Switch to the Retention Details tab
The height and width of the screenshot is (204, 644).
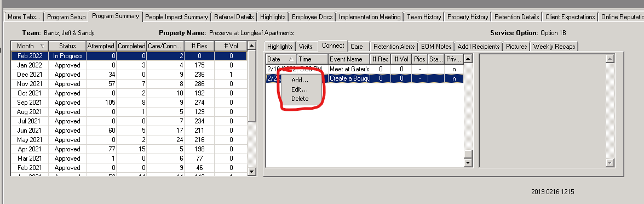click(517, 17)
